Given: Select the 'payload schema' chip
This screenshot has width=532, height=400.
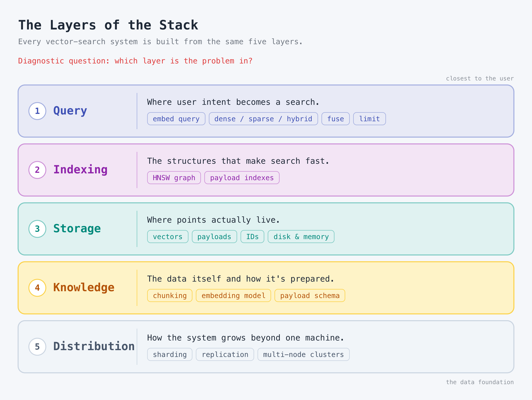Looking at the screenshot, I should coord(310,296).
